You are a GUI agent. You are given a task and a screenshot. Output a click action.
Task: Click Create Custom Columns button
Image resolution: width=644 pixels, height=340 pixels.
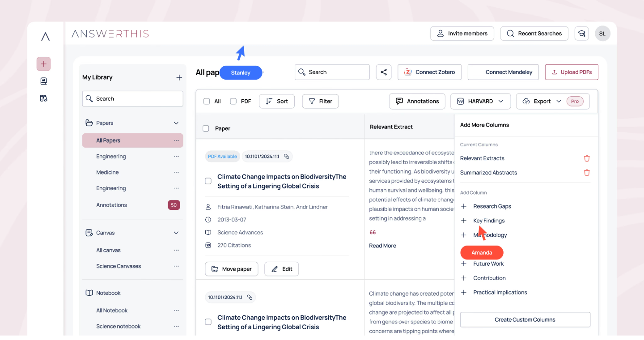[525, 320]
